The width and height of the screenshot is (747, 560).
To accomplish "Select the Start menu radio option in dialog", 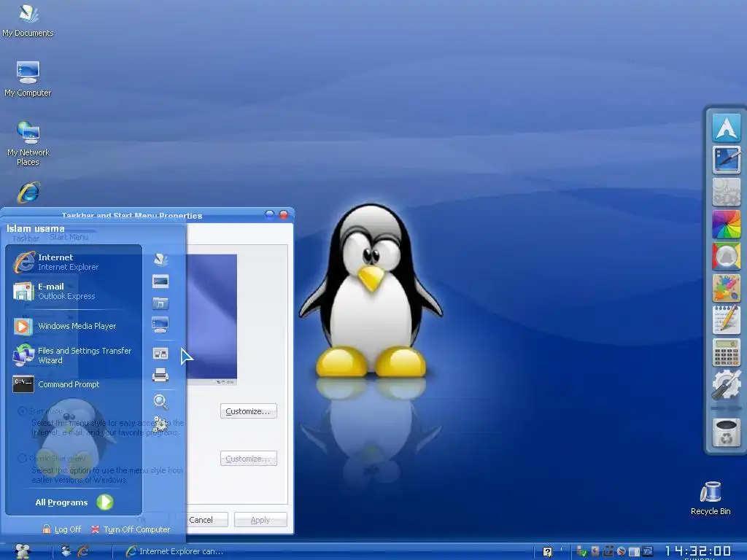I will tap(22, 411).
